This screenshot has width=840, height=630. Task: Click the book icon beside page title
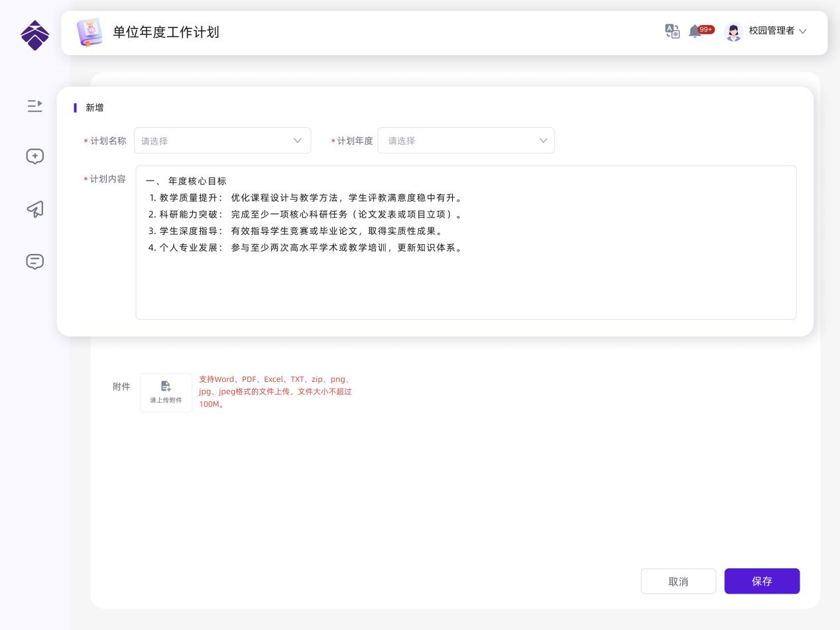90,32
